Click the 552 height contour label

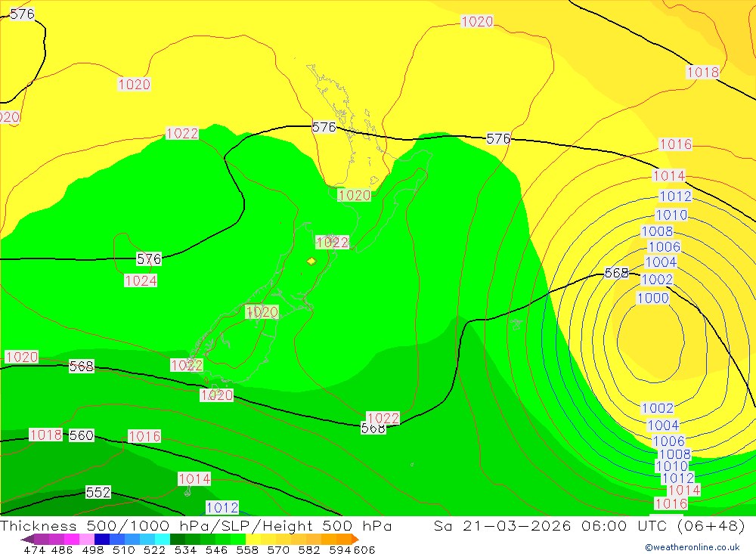98,492
